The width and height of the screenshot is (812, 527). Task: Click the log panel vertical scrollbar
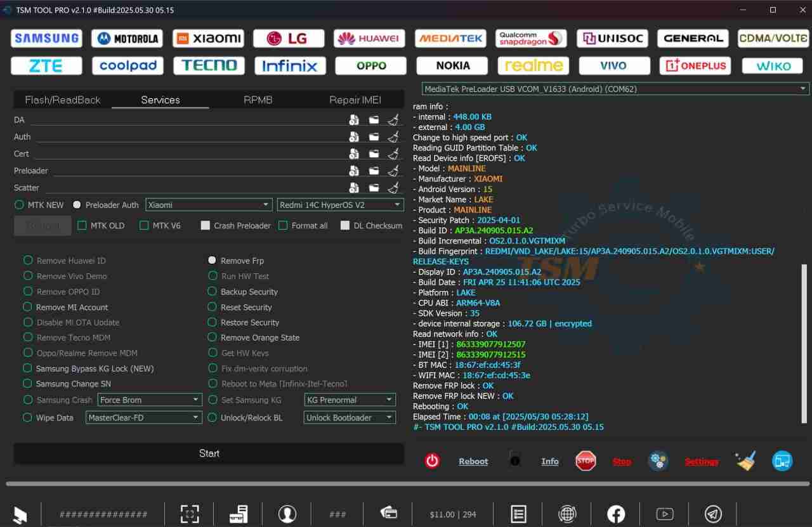[x=804, y=343]
